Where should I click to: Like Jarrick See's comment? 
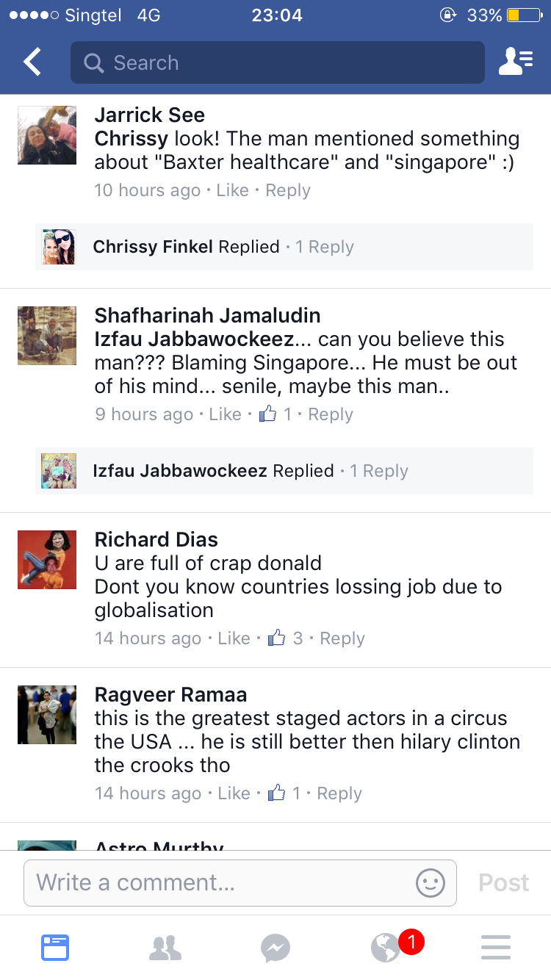(x=233, y=190)
